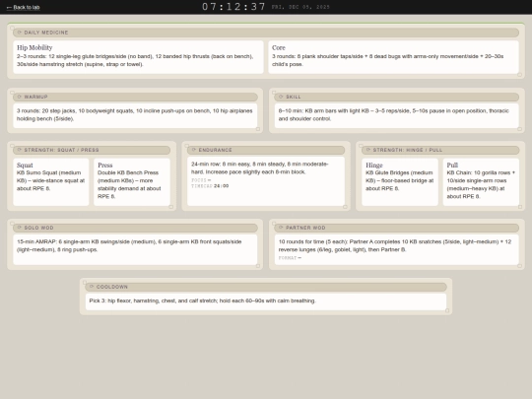Screen dimensions: 532x399
Task: Click the STRENGTH: HINGE / PULL header label
Action: coord(408,150)
